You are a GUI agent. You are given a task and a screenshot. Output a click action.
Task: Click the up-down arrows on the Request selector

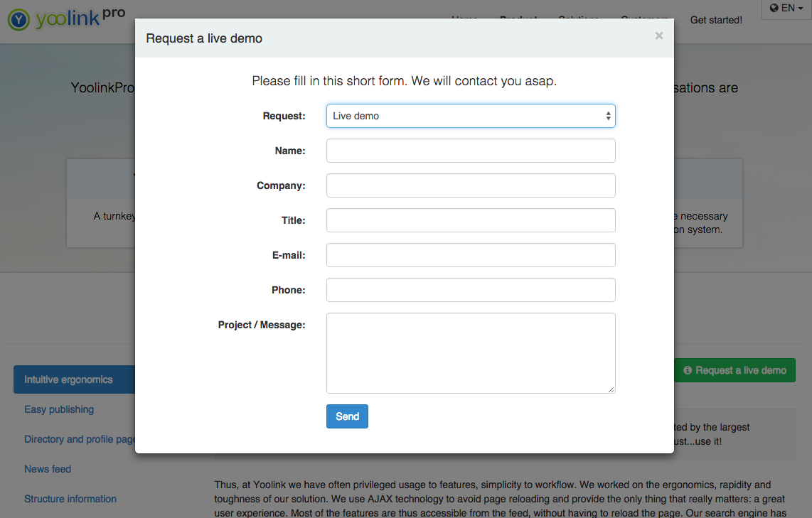(608, 114)
